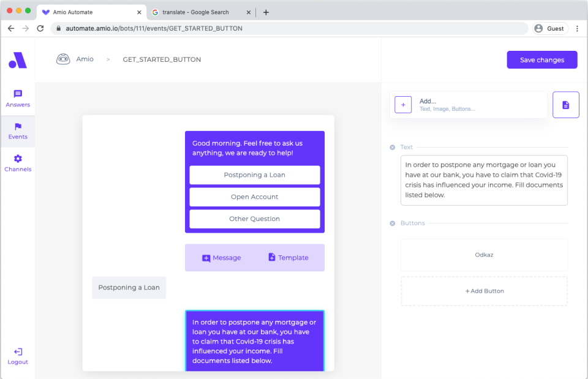Remove the Text component using its x icon
This screenshot has height=379, width=588.
392,147
